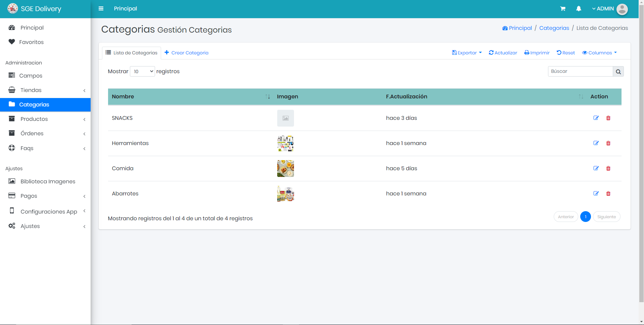Edit the SNACKS category
The width and height of the screenshot is (644, 325).
click(596, 118)
